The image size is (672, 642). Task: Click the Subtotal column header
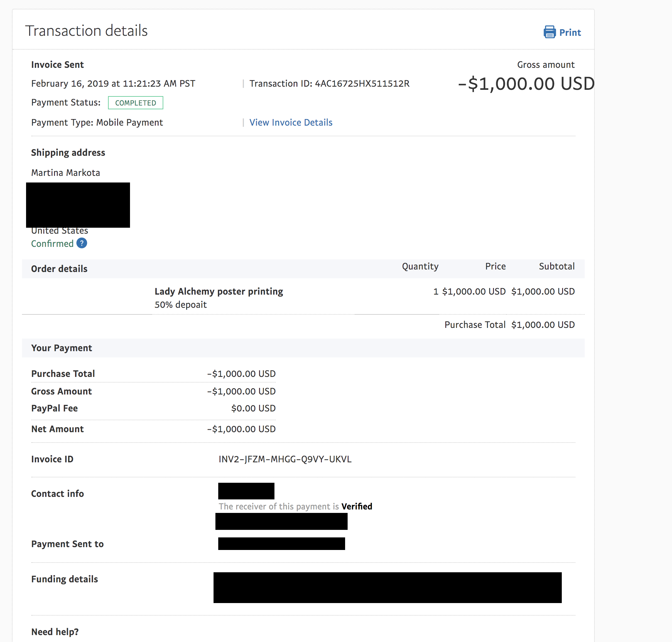point(557,266)
